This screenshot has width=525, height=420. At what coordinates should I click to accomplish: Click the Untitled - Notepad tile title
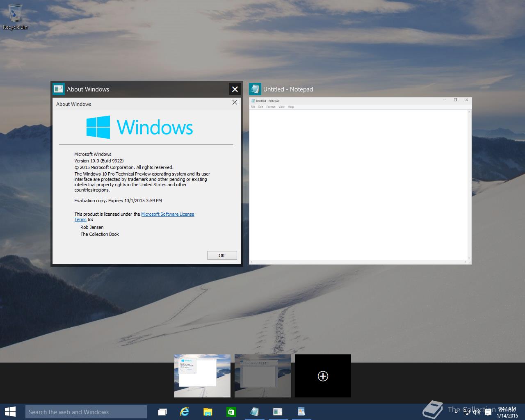(288, 89)
